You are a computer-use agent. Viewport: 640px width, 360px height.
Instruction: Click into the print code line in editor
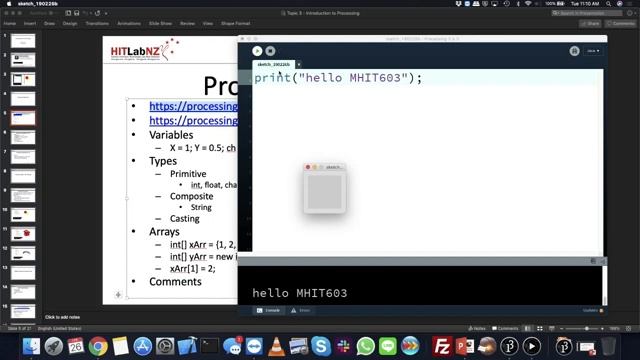click(338, 78)
